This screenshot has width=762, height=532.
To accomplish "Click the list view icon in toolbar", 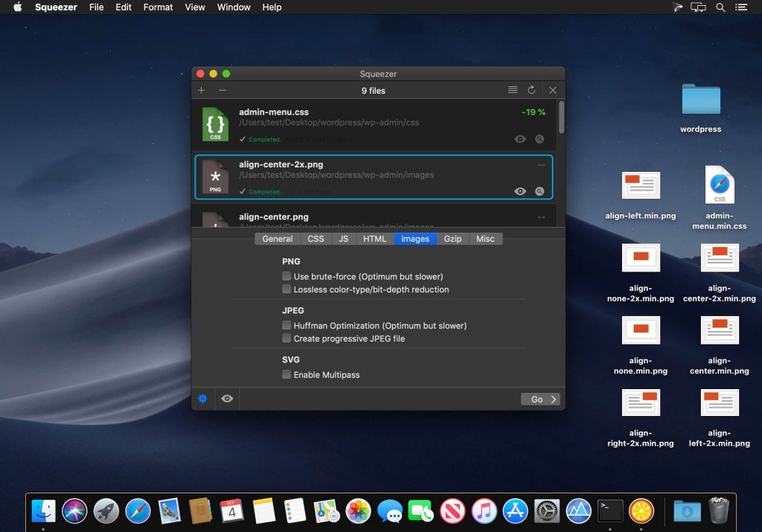I will tap(513, 90).
